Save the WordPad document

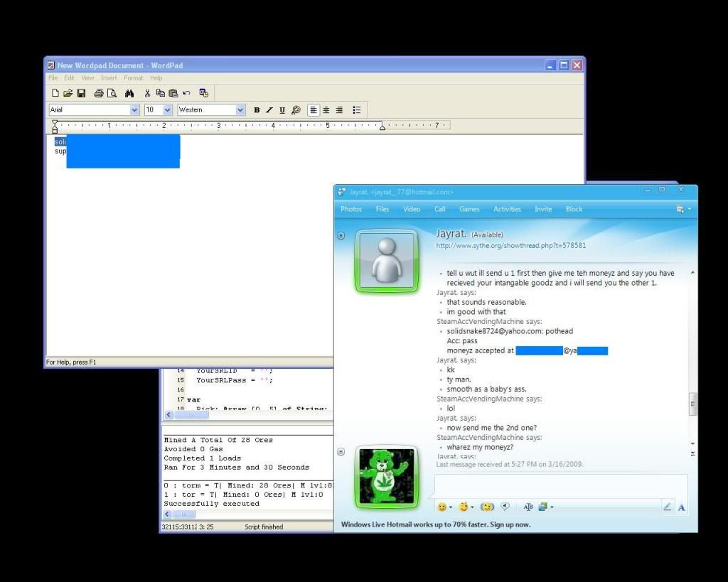[x=81, y=93]
